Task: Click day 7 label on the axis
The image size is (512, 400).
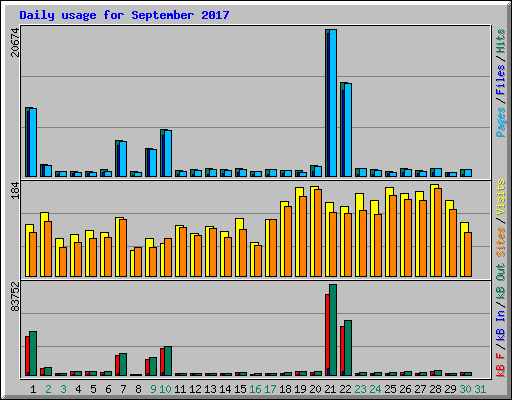Action: point(123,389)
